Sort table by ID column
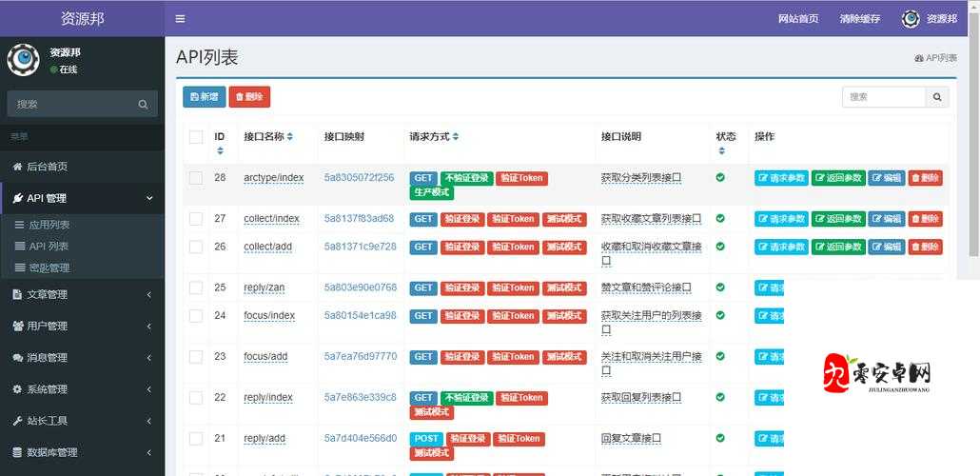This screenshot has height=476, width=980. coord(220,150)
